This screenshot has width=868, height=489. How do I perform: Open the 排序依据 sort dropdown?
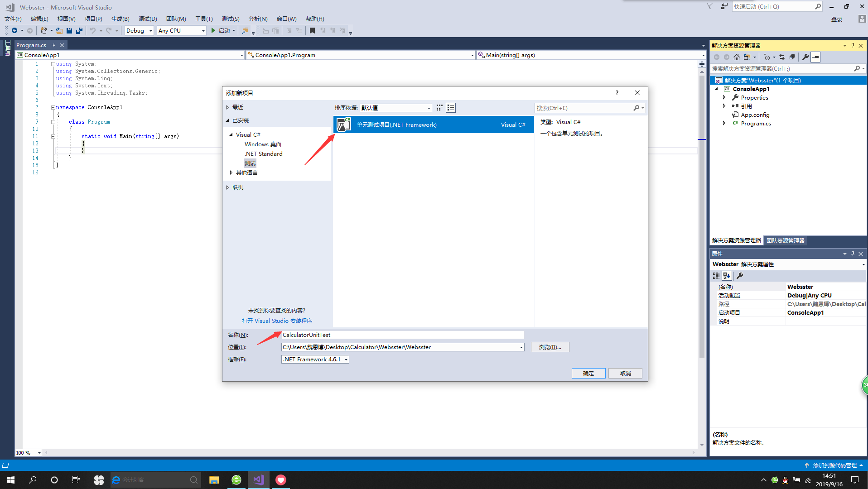(396, 108)
